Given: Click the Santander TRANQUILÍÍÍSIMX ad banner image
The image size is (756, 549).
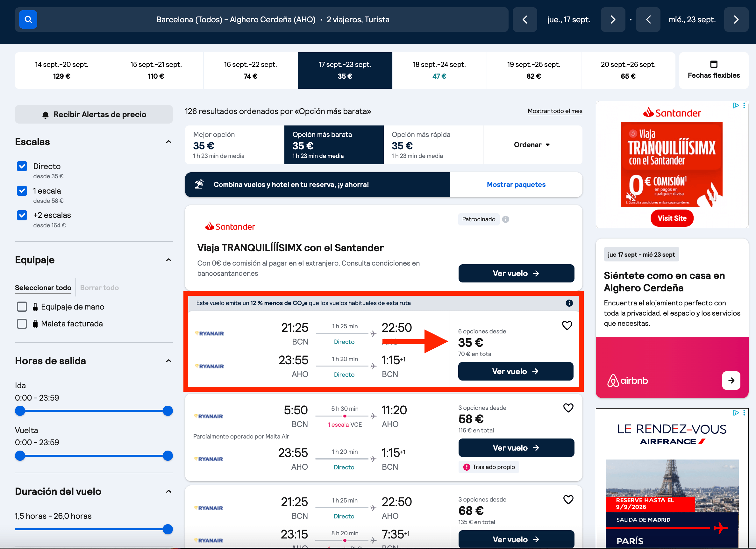Looking at the screenshot, I should 671,164.
